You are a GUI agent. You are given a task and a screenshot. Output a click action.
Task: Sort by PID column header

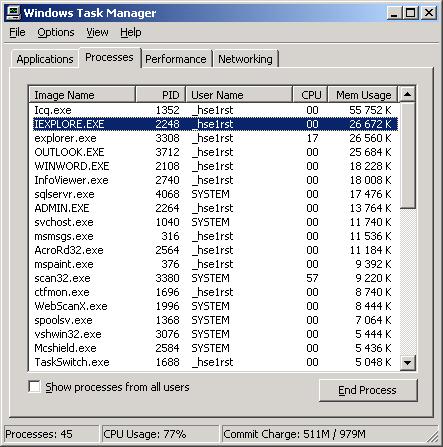coord(160,95)
